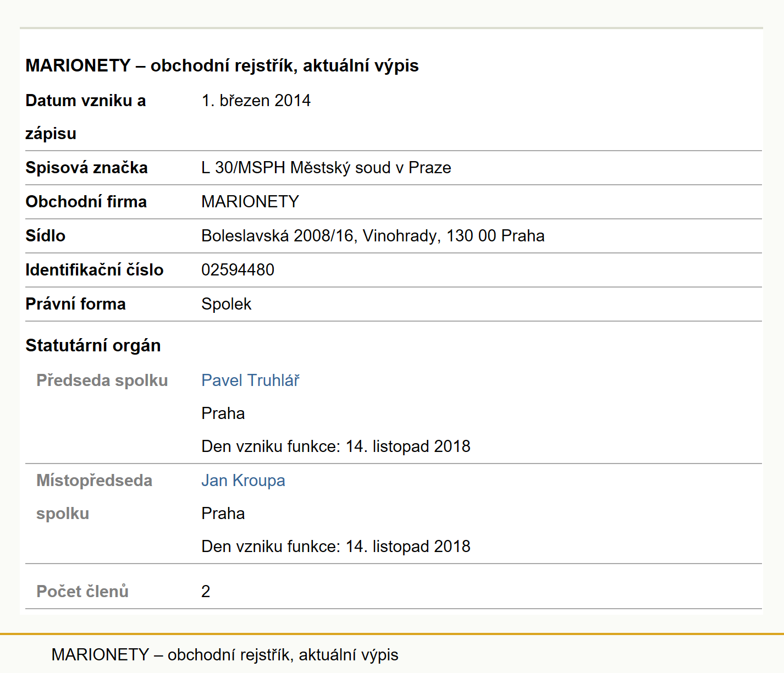The width and height of the screenshot is (784, 673).
Task: Click the date '1. březen 2014'
Action: (256, 100)
